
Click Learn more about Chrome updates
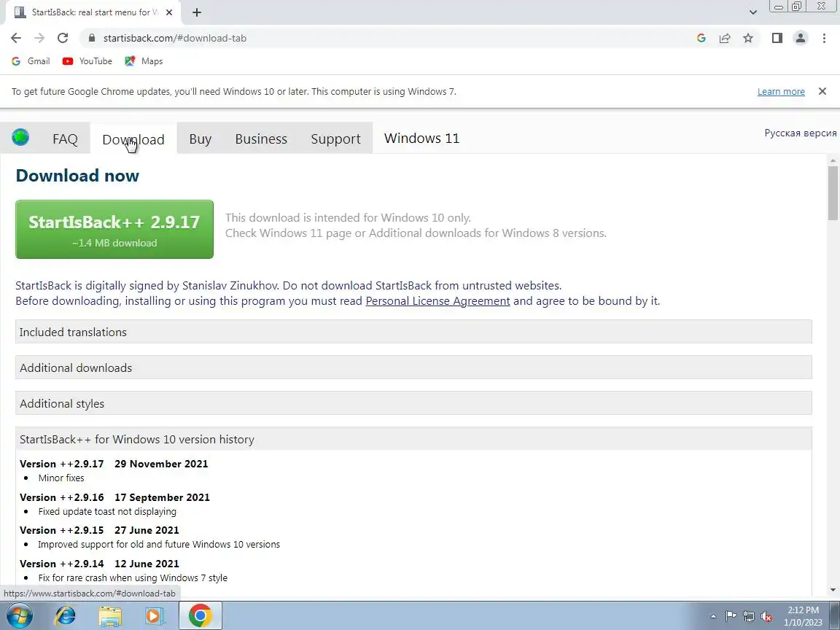tap(781, 92)
